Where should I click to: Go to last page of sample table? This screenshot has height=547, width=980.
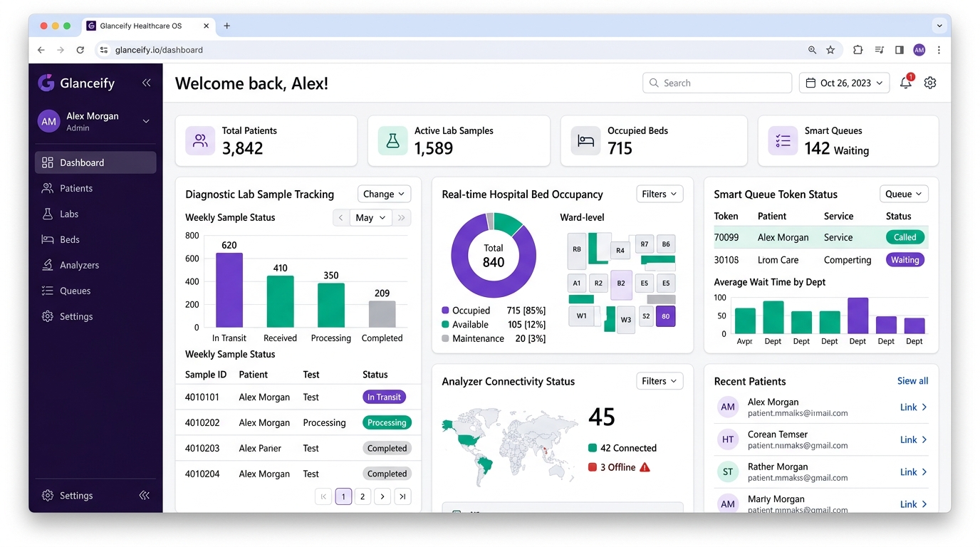pos(402,496)
